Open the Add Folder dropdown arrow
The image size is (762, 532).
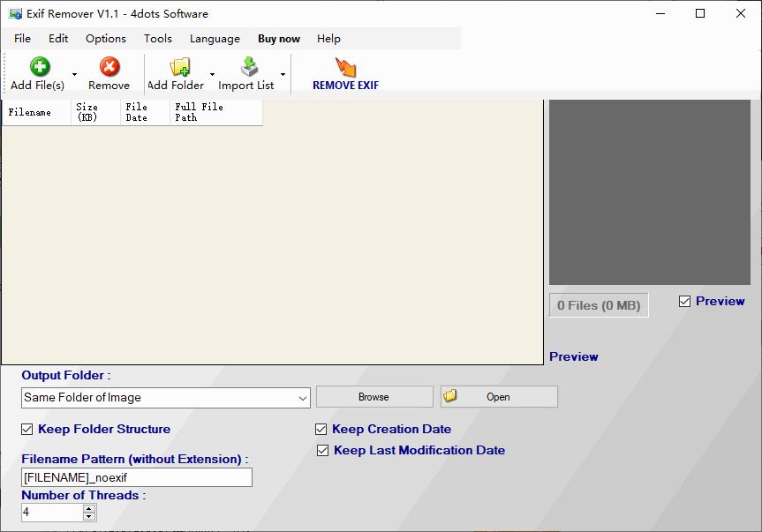click(213, 74)
